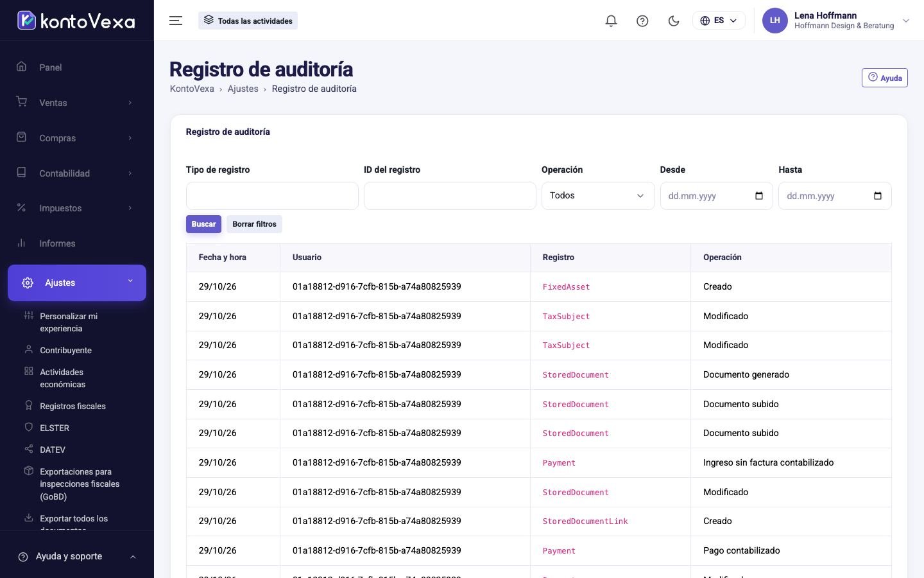The image size is (924, 578).
Task: Toggle the sidebar hamburger menu
Action: pyautogui.click(x=176, y=21)
